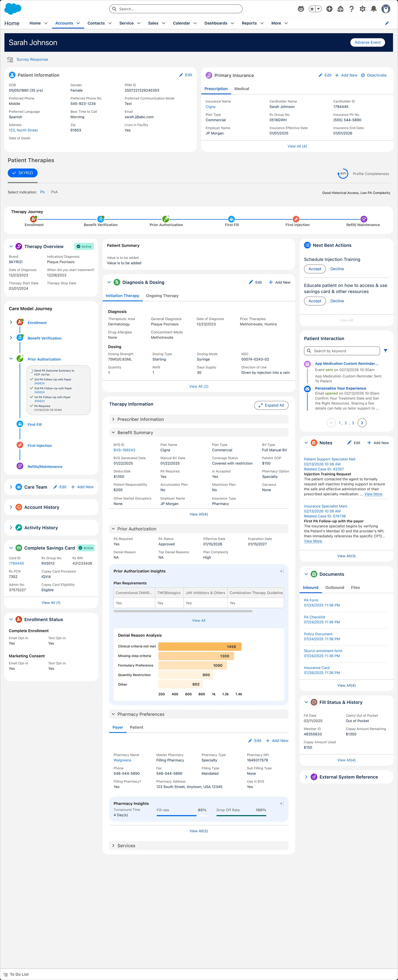Switch to the Patient pharmacy preferences tab

tap(136, 727)
